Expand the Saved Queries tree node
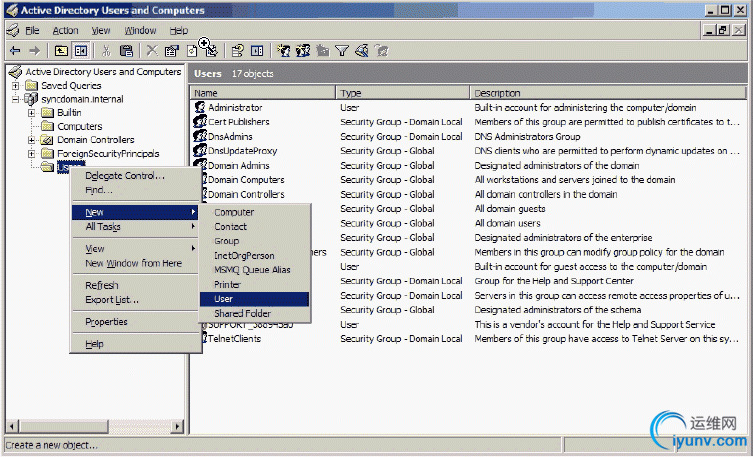This screenshot has width=753, height=457. 16,85
